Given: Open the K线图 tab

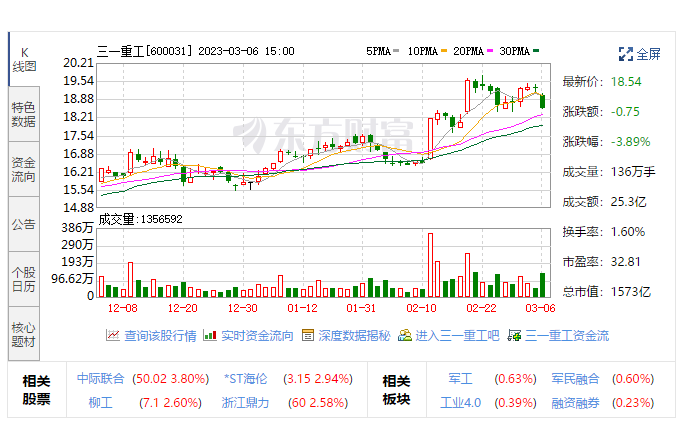Looking at the screenshot, I should tap(24, 59).
